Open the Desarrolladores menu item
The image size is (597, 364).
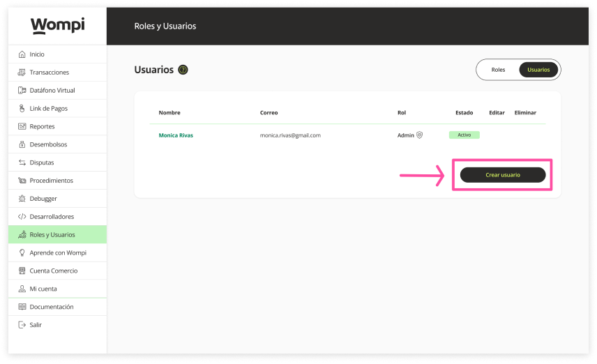pyautogui.click(x=52, y=217)
